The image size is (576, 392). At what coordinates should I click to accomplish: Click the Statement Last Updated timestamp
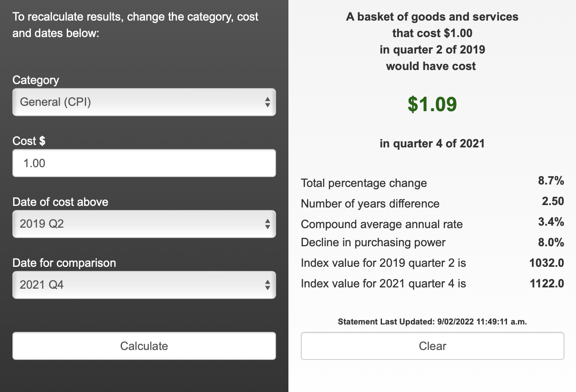click(432, 322)
